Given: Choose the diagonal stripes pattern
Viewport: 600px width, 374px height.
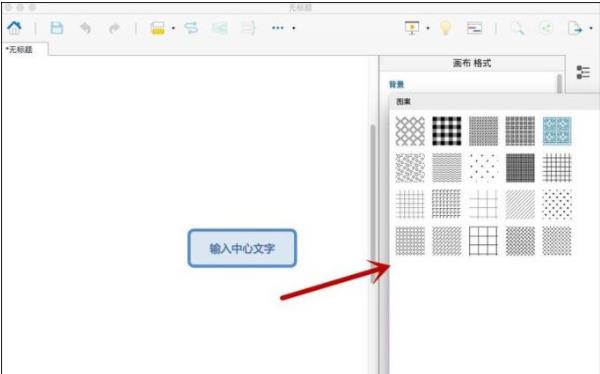Looking at the screenshot, I should (520, 204).
